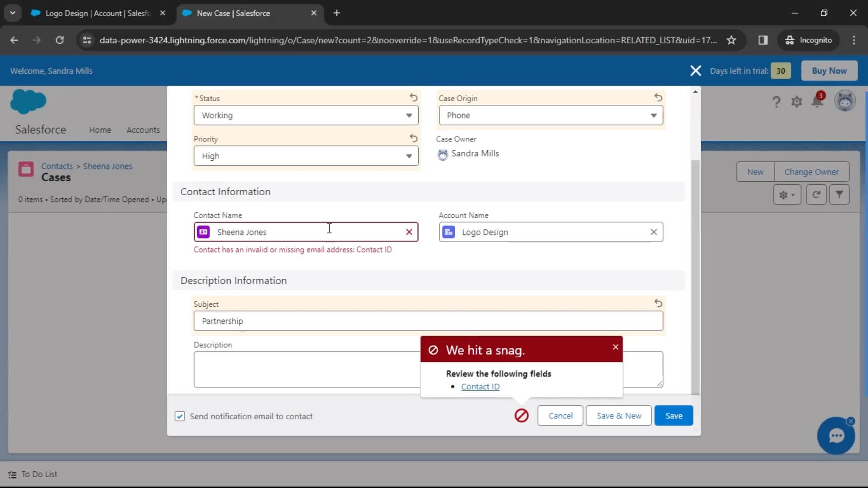Image resolution: width=868 pixels, height=488 pixels.
Task: Click the Save & New button
Action: point(618,416)
